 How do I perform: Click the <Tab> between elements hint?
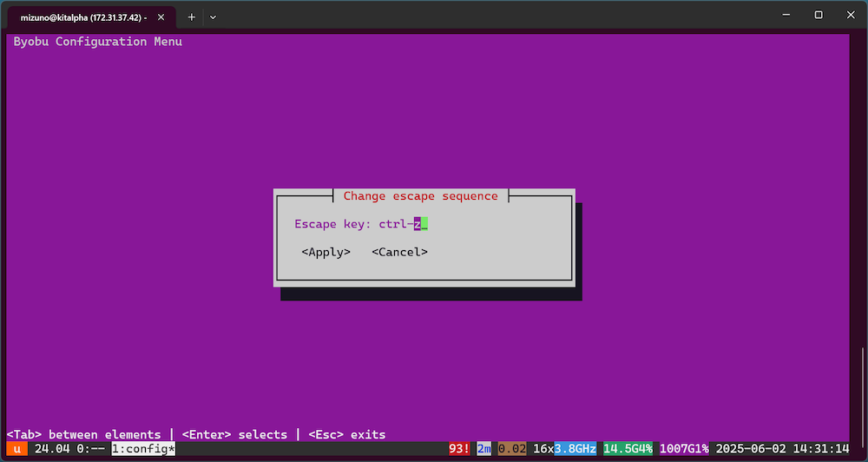[x=83, y=434]
